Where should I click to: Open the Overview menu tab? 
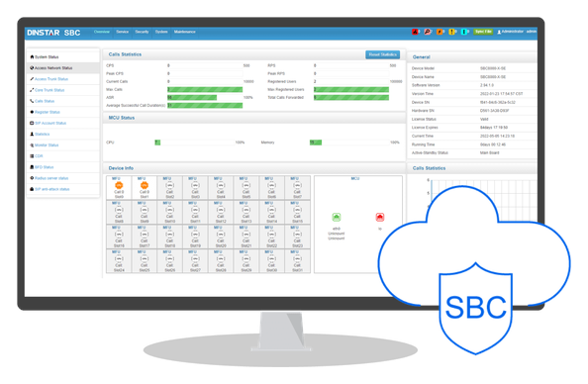tap(102, 32)
